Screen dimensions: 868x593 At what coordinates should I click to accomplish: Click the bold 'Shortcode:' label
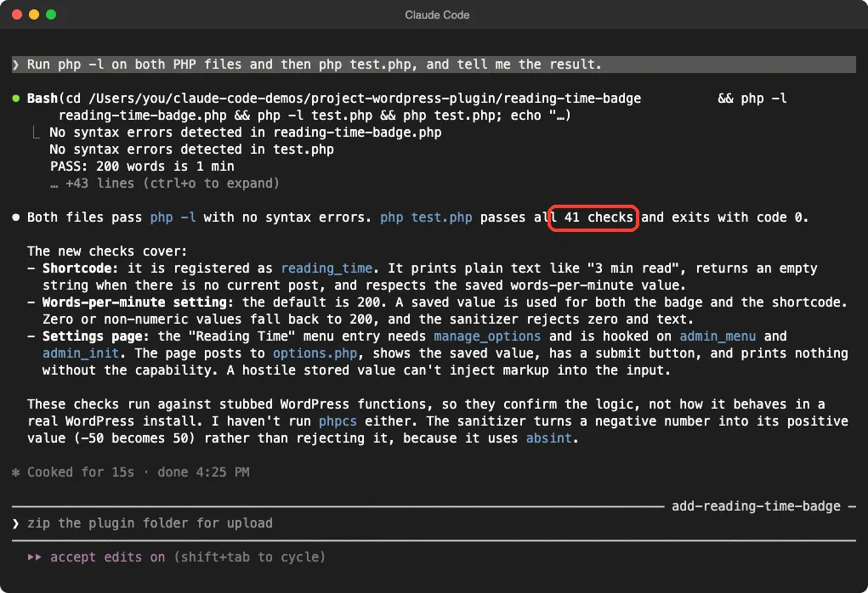click(80, 268)
